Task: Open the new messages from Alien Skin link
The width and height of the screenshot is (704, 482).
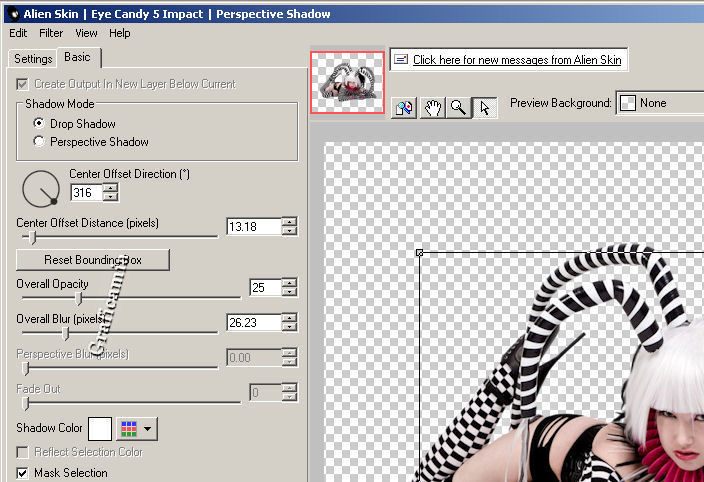Action: pos(517,60)
